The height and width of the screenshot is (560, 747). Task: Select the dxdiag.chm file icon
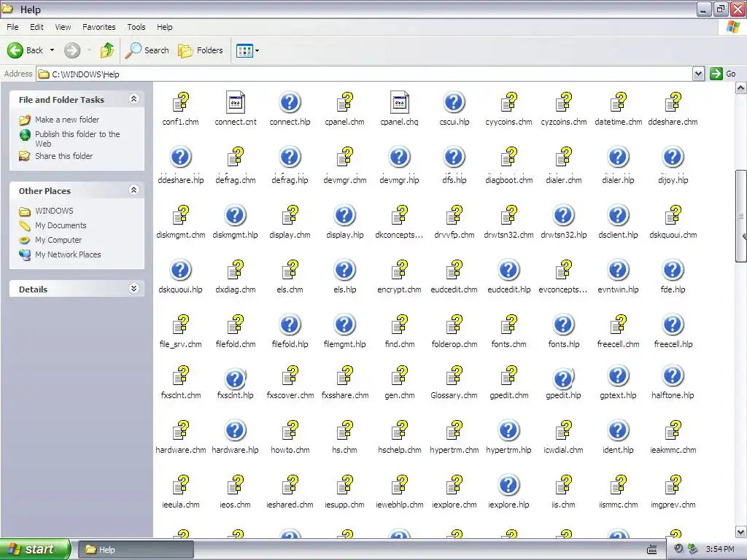pyautogui.click(x=236, y=270)
